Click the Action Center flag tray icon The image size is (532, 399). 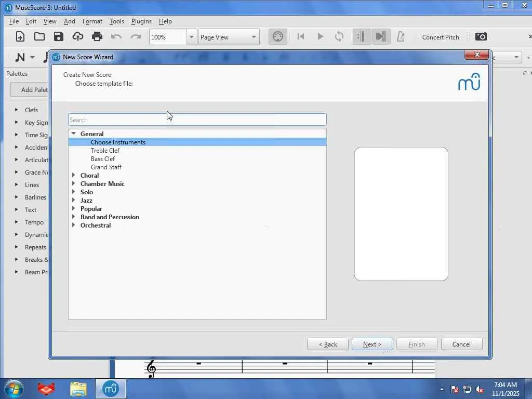[454, 390]
